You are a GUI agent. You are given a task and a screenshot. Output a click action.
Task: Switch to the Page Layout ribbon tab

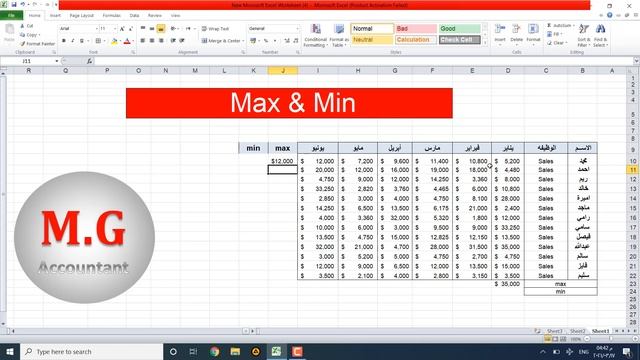pos(82,16)
